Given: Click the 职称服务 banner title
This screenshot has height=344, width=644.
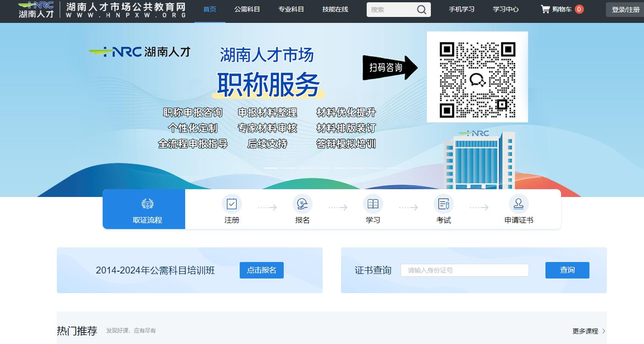Looking at the screenshot, I should click(x=269, y=85).
